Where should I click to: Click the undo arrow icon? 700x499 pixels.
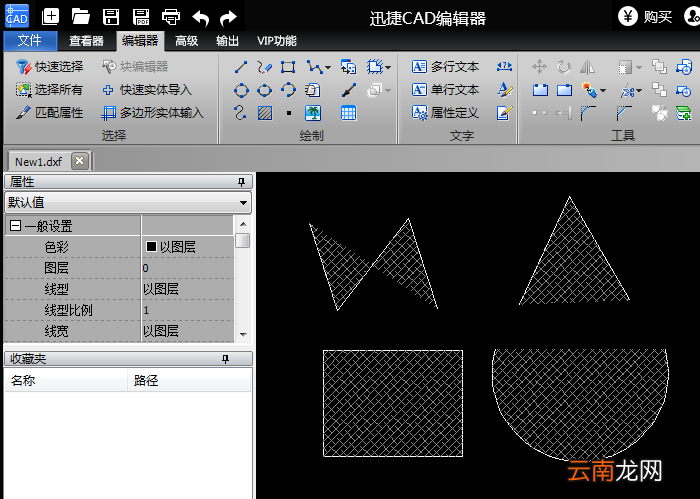200,18
